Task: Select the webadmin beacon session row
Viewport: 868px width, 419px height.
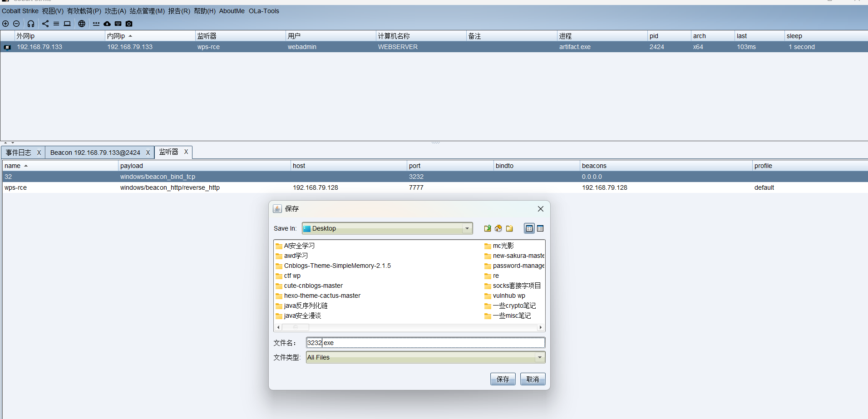Action: (x=434, y=47)
